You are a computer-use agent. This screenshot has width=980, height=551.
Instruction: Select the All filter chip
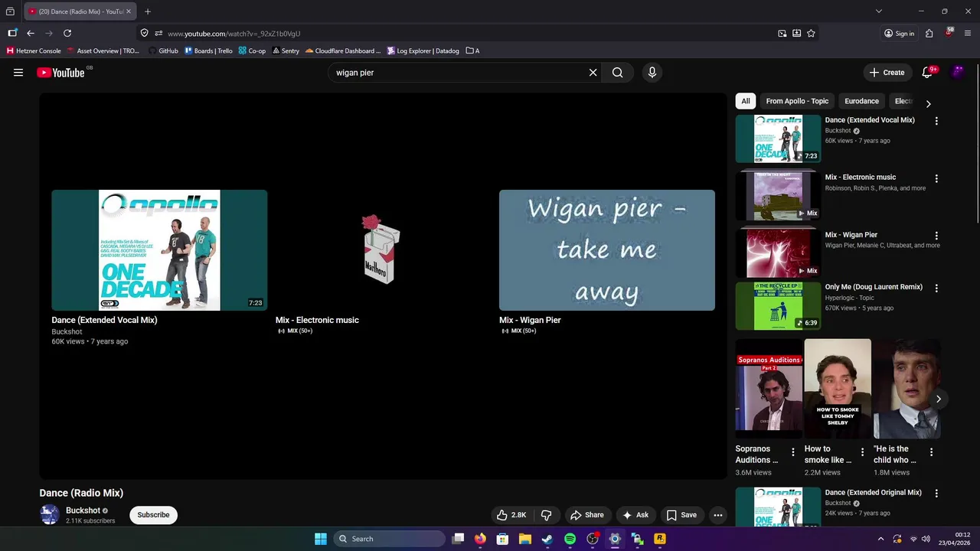[x=746, y=101]
